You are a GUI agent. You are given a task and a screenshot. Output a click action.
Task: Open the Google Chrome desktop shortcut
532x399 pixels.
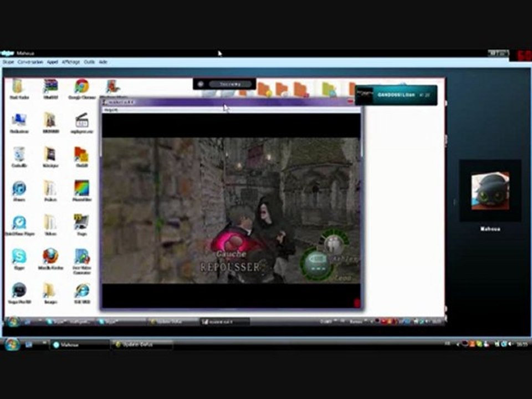(x=82, y=90)
